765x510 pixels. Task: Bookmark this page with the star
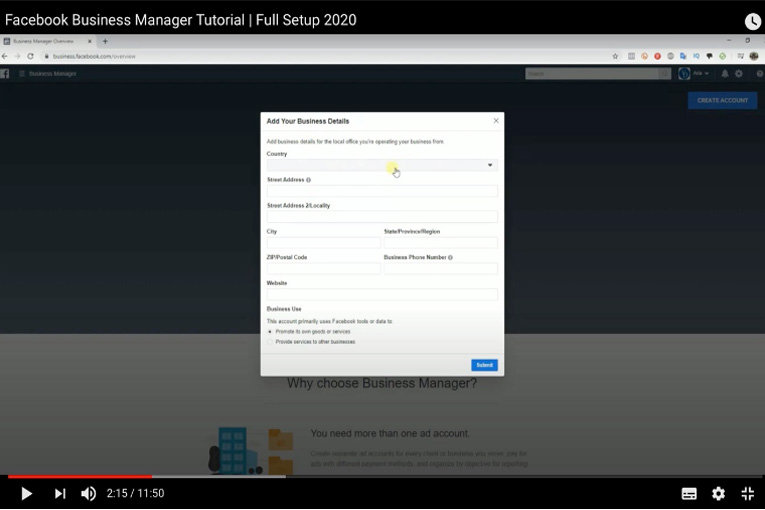coord(615,57)
